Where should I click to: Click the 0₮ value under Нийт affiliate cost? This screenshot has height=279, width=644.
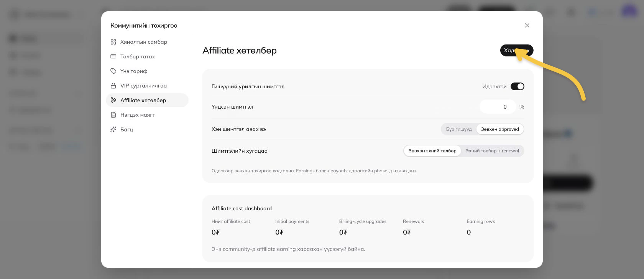click(x=216, y=232)
